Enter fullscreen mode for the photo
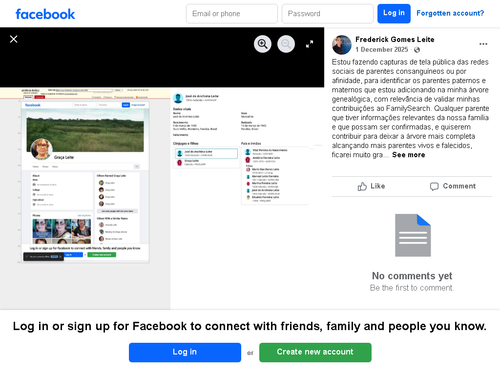The height and width of the screenshot is (375, 500). [x=310, y=44]
